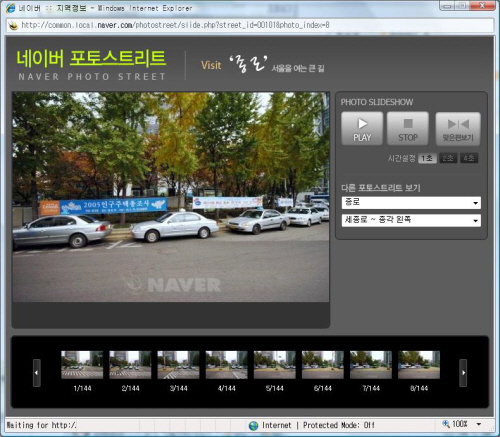
Task: Click the Internet zone globe icon
Action: (253, 425)
